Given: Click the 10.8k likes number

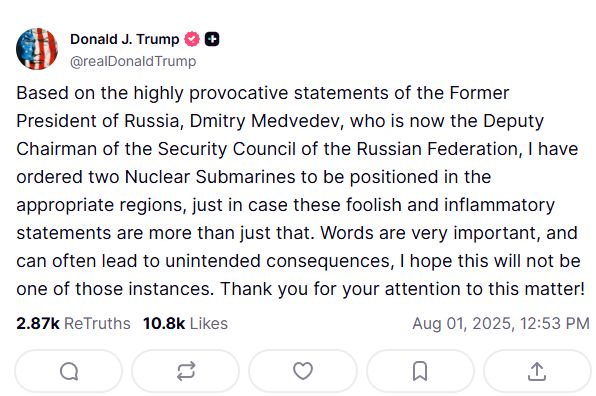Looking at the screenshot, I should tap(164, 323).
